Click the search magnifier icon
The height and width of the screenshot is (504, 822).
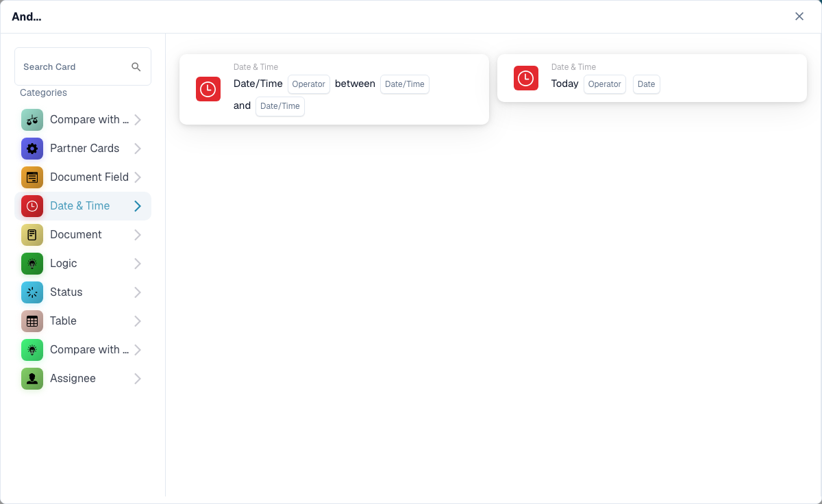[x=136, y=66]
